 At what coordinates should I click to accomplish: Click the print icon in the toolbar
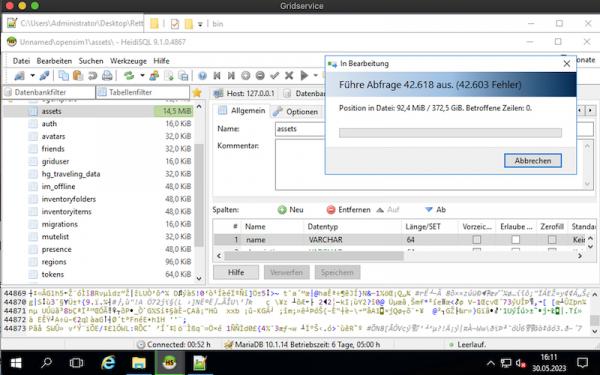point(107,75)
